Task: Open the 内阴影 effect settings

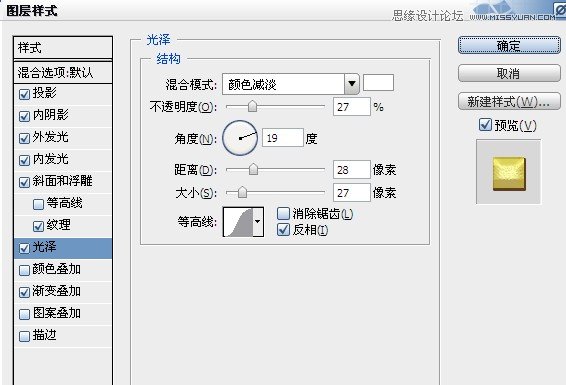Action: click(51, 115)
